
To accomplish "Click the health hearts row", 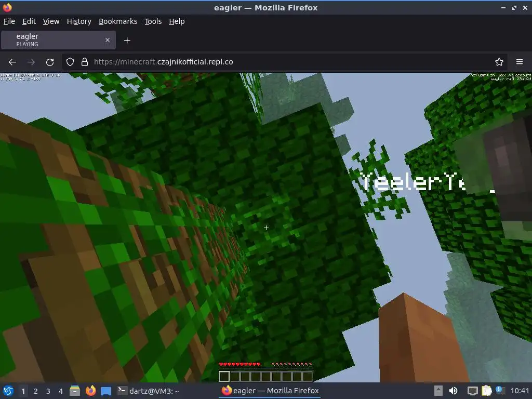I will [x=240, y=364].
